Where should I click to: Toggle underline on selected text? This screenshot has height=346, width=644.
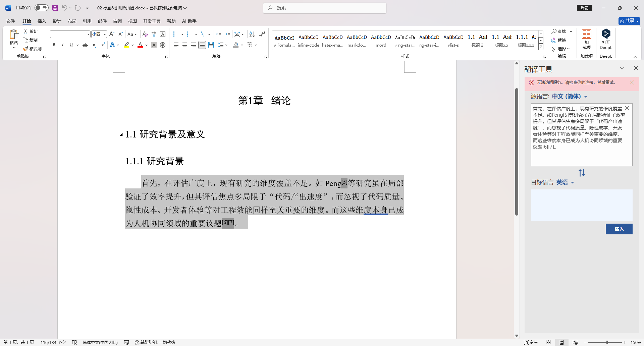click(x=71, y=45)
